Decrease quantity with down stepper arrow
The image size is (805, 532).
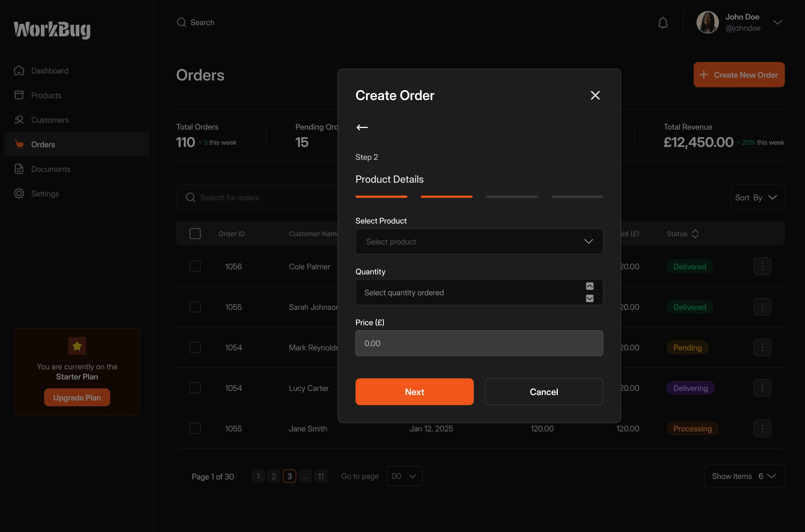point(590,298)
